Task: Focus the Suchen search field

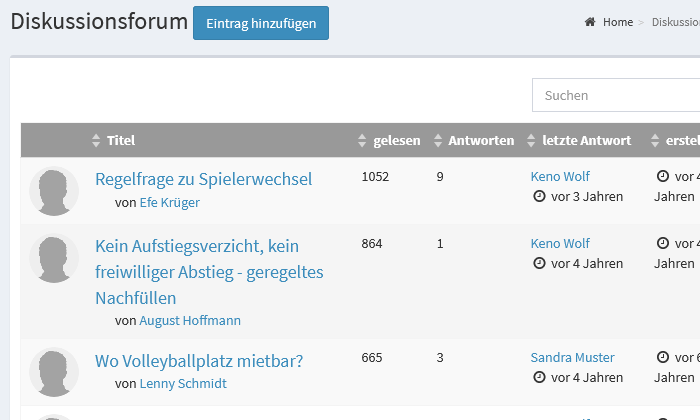Action: pos(616,95)
